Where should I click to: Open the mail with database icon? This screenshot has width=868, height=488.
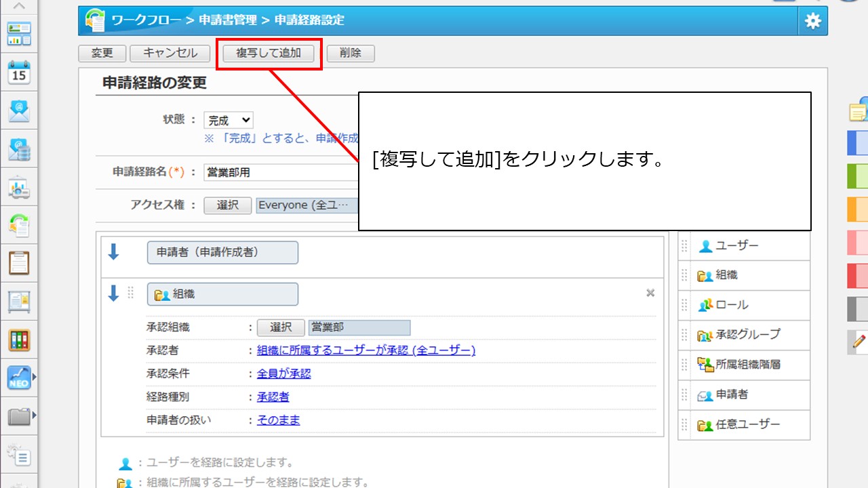click(19, 149)
